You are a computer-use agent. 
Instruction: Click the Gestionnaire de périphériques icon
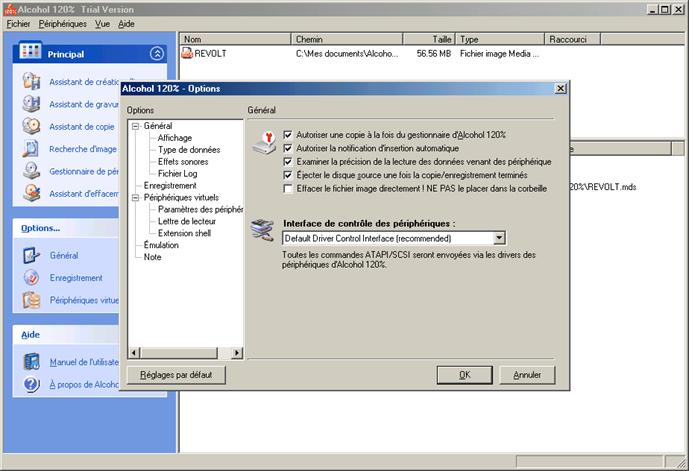[32, 171]
